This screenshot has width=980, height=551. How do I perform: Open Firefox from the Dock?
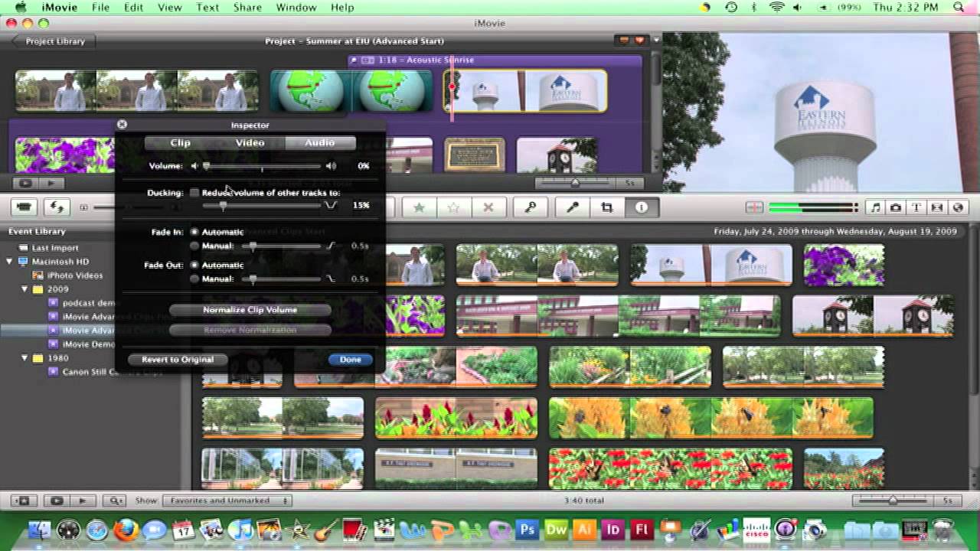[125, 530]
